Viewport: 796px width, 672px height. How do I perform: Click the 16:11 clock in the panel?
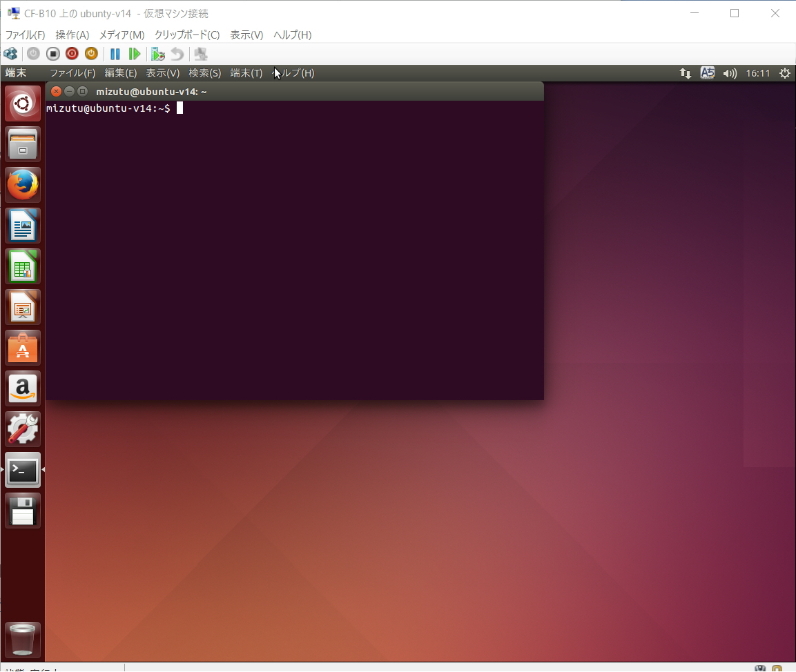[758, 73]
